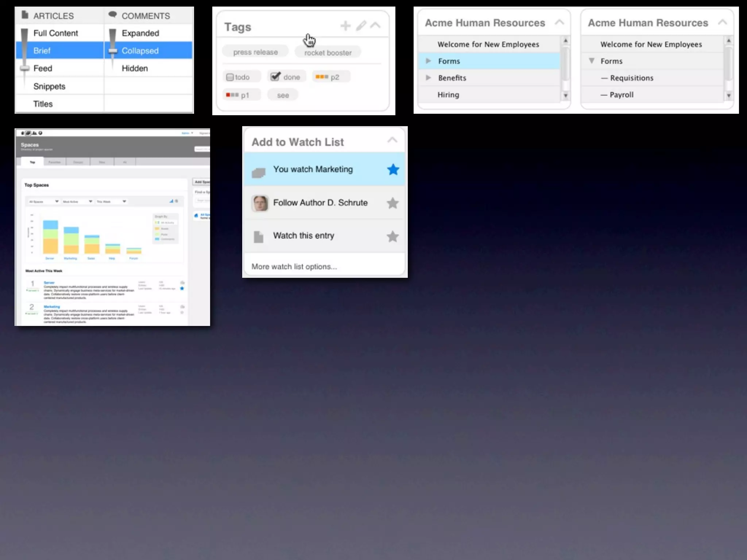
Task: Collapse the expanded Forms node
Action: tap(592, 61)
